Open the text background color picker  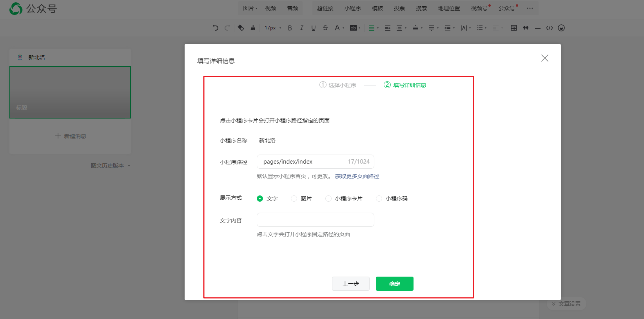click(x=354, y=28)
